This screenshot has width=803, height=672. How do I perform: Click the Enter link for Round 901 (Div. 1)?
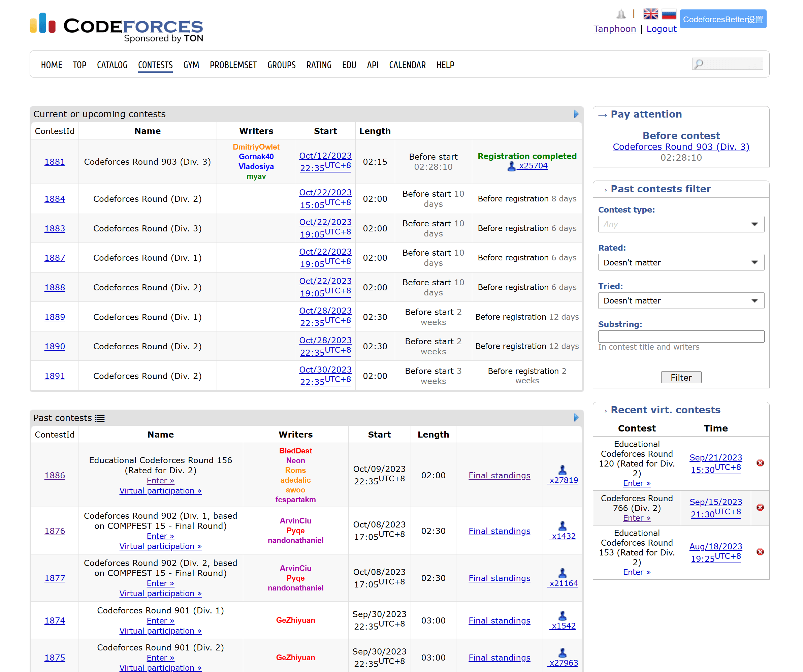[160, 620]
